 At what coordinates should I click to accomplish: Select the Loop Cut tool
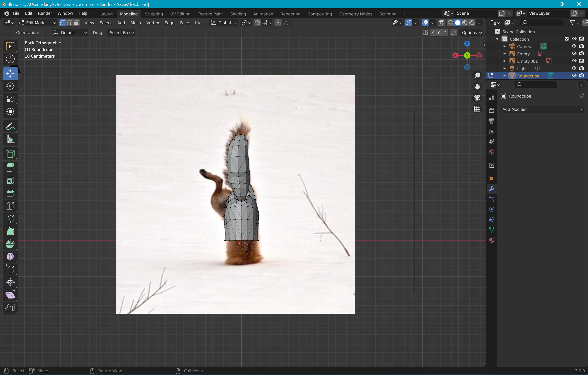[10, 206]
